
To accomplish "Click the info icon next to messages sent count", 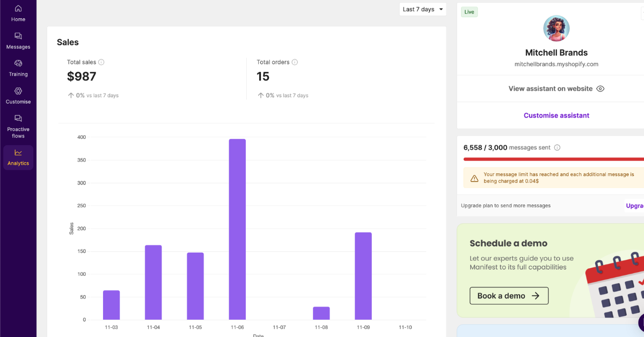I will pyautogui.click(x=557, y=147).
